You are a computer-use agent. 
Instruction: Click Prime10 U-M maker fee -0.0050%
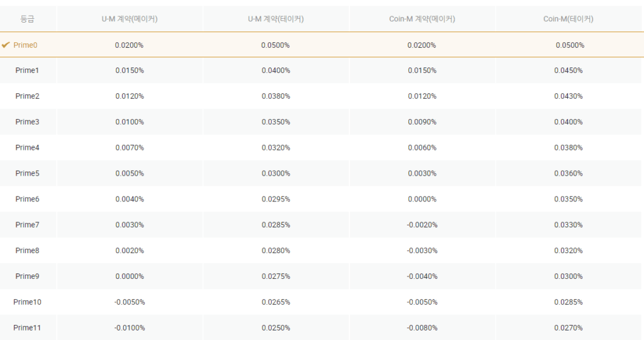tap(130, 302)
